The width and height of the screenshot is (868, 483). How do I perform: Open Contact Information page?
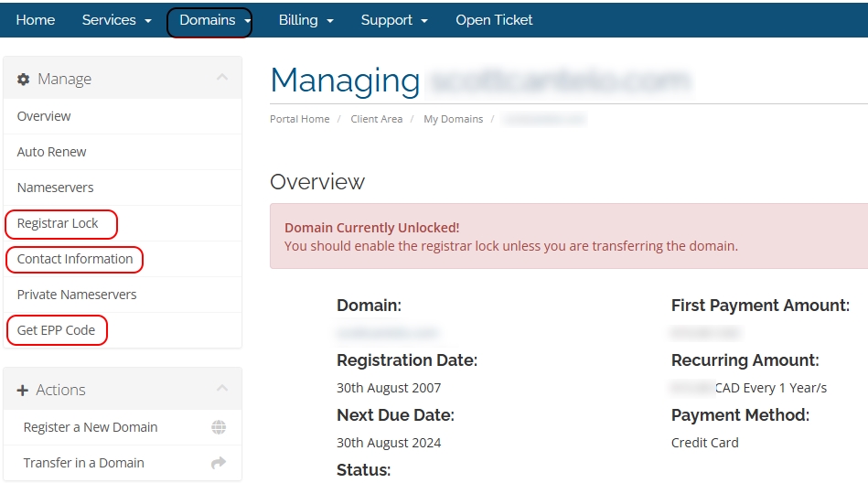75,259
